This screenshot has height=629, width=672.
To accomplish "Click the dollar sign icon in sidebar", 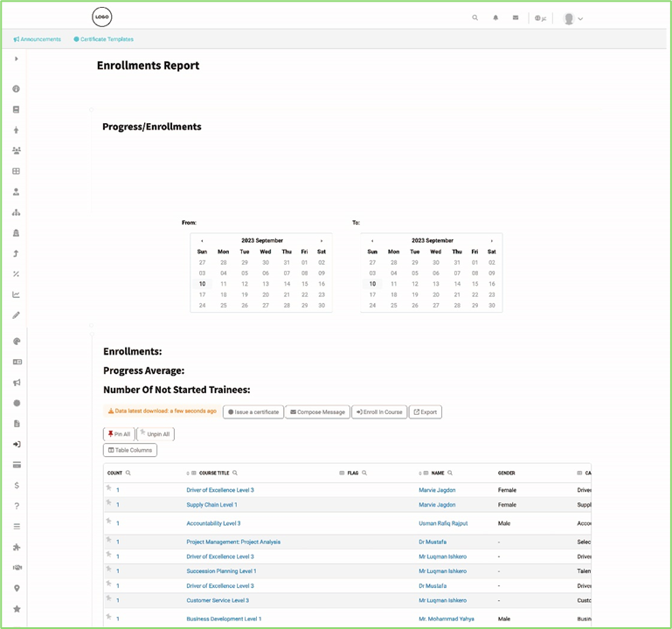I will pyautogui.click(x=17, y=486).
